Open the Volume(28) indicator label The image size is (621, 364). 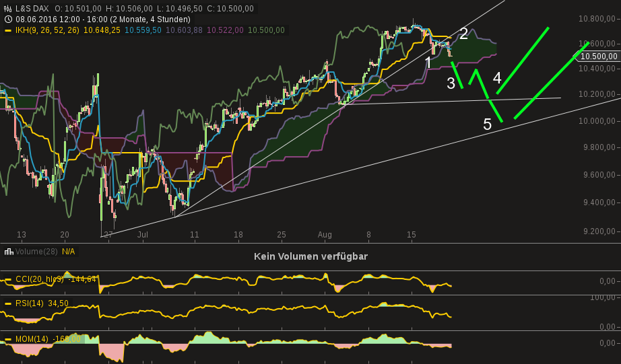tap(36, 251)
